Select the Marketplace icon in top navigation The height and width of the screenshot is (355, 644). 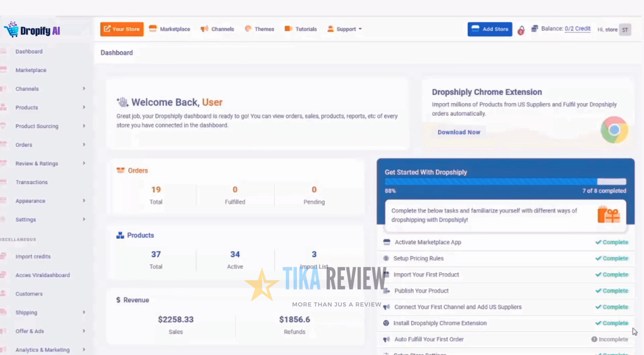[x=153, y=29]
